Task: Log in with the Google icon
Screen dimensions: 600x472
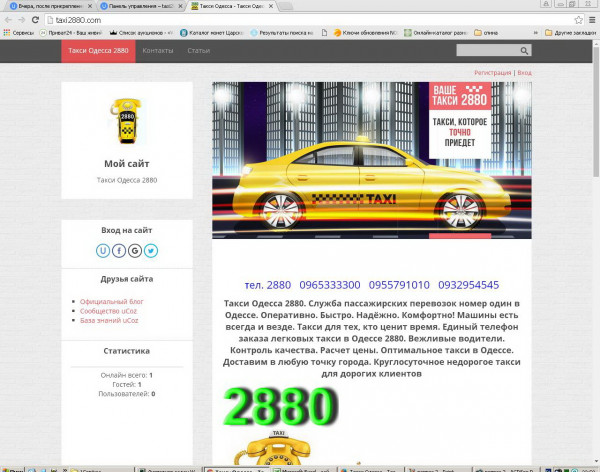Action: pos(135,251)
